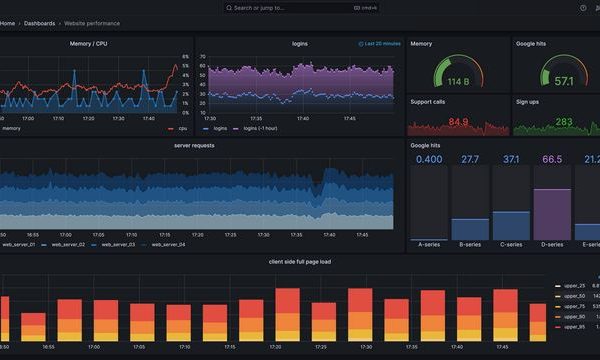Click the Support calls sparkline value 84.9
This screenshot has width=600, height=360.
[x=458, y=122]
